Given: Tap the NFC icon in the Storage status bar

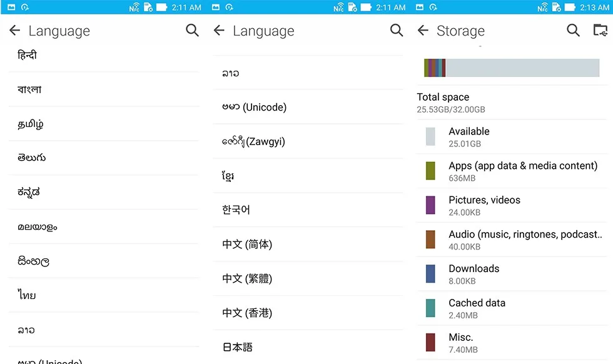Looking at the screenshot, I should coord(543,8).
